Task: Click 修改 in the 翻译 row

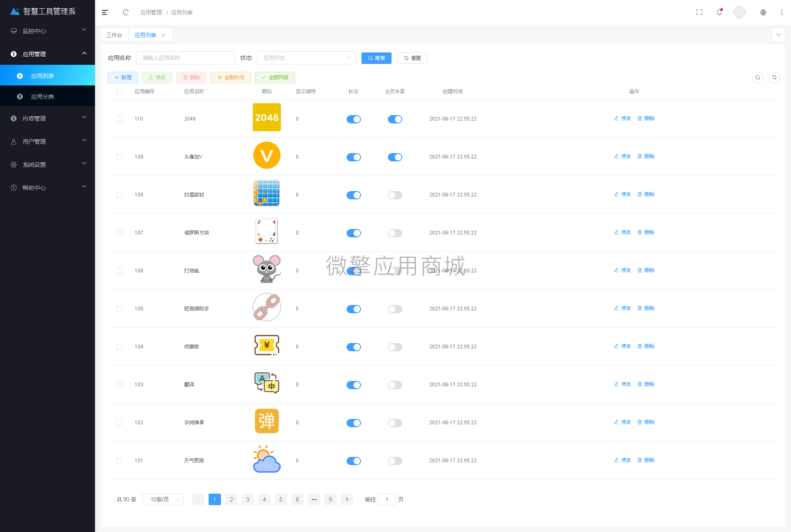Action: coord(623,384)
